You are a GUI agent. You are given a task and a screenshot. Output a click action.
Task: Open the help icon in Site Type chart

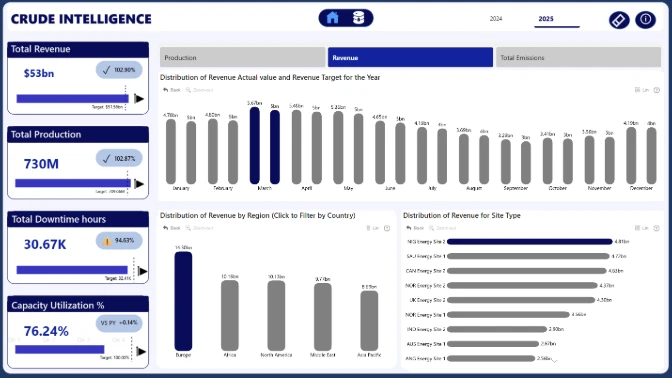click(x=657, y=228)
